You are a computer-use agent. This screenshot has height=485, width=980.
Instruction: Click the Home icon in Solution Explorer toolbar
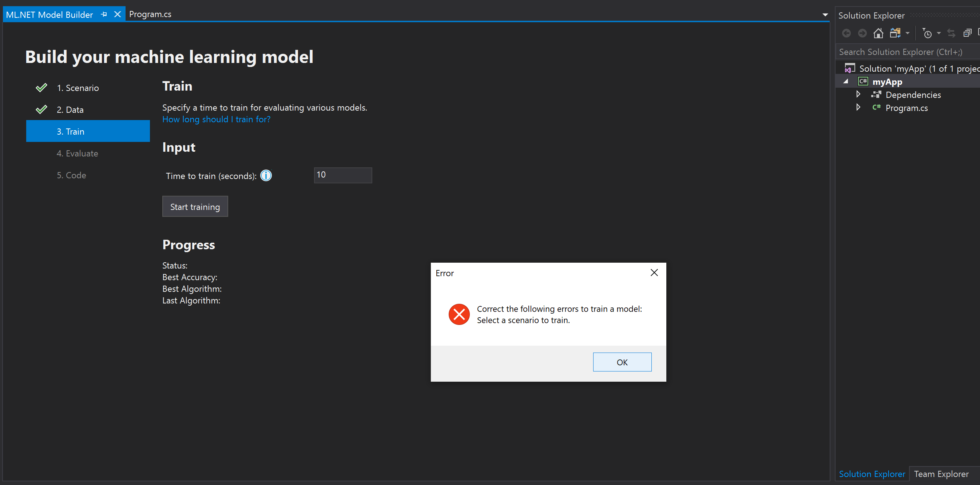pyautogui.click(x=878, y=33)
